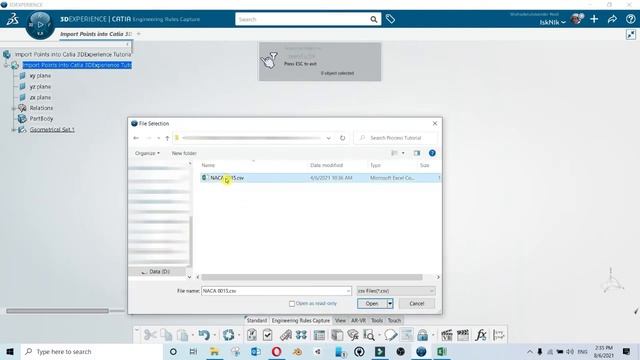Click the expand viewer icon at top right
Viewport: 640px width, 360px height.
point(631,35)
